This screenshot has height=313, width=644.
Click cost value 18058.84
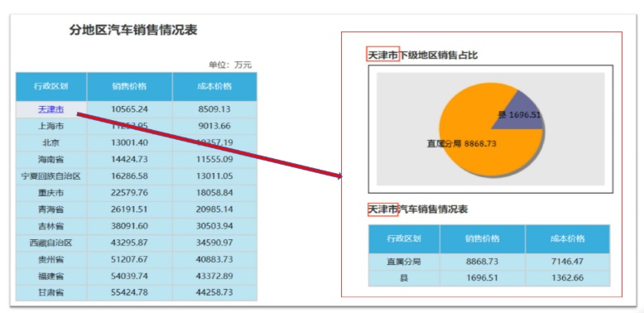[214, 193]
